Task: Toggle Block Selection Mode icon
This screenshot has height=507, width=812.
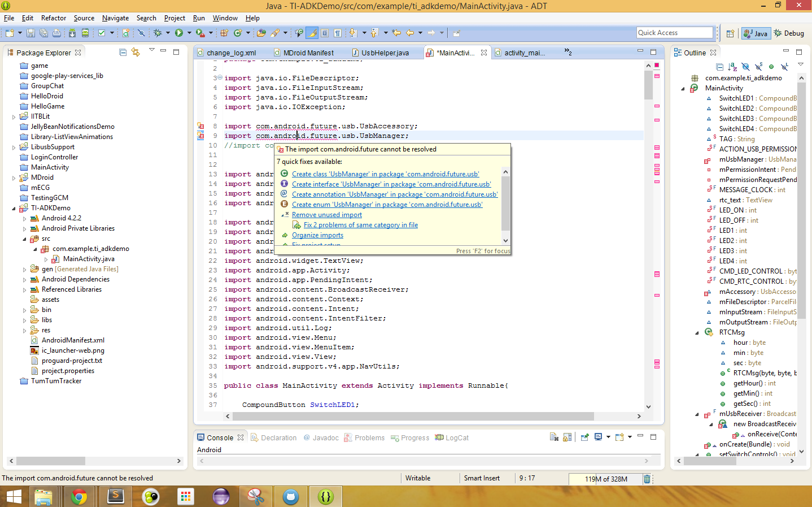Action: point(325,33)
